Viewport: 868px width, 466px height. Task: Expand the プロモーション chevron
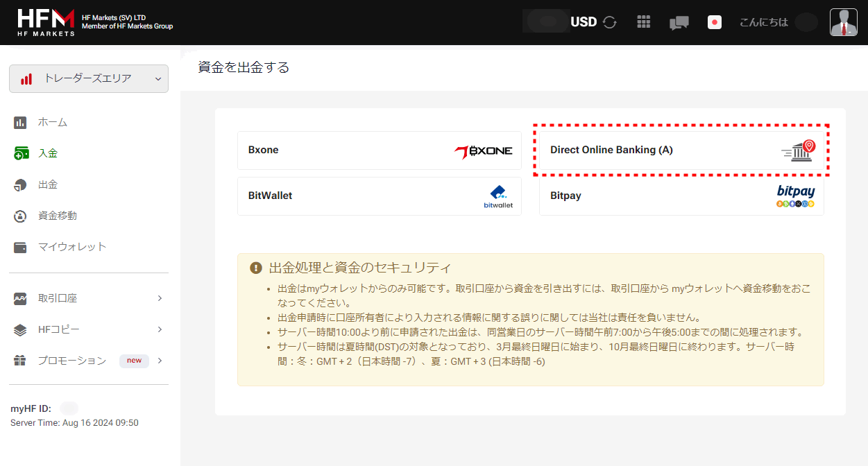(x=160, y=361)
